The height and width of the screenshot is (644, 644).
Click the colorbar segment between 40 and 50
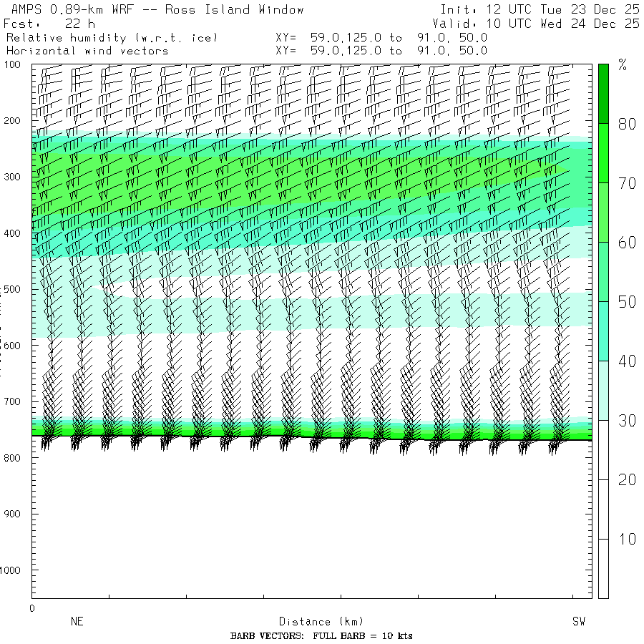603,331
